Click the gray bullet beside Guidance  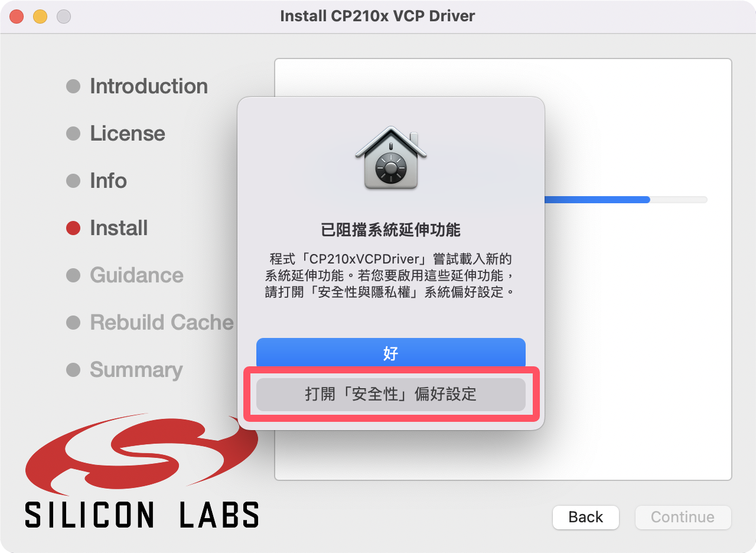coord(73,275)
